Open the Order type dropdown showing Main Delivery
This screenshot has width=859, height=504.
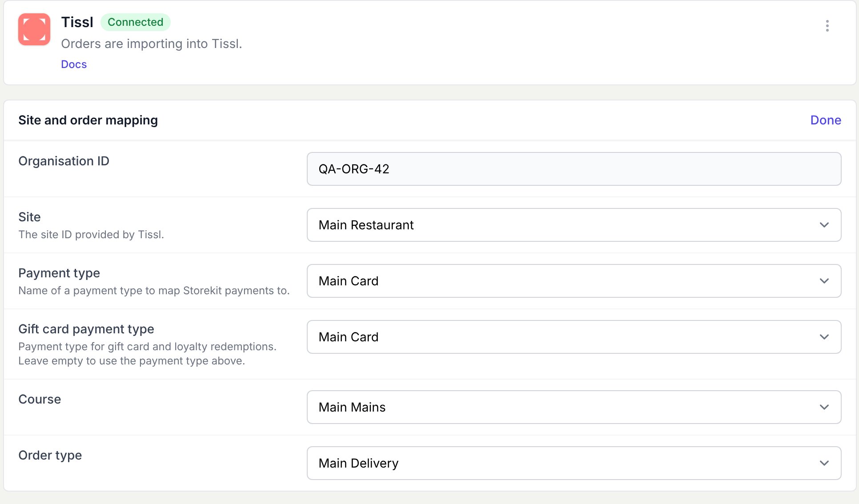tap(574, 463)
